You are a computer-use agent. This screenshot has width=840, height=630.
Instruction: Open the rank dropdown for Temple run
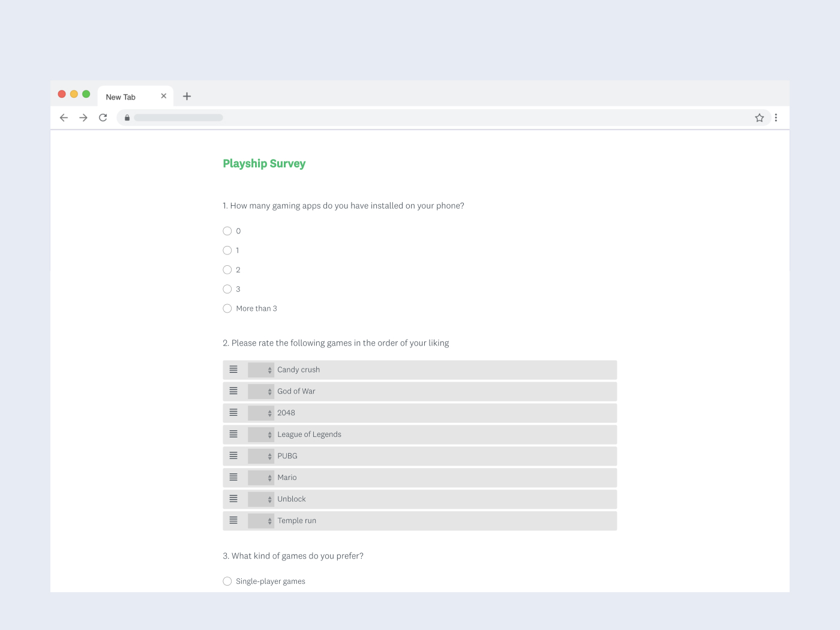(261, 521)
